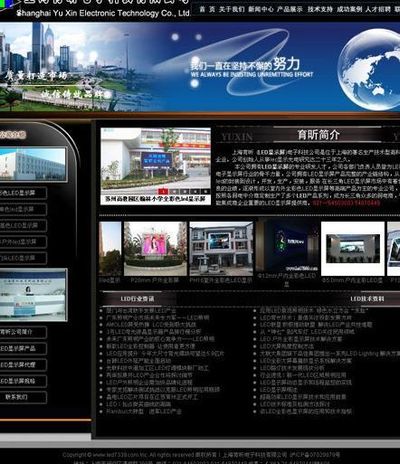Open 技术支持 navigation item
The height and width of the screenshot is (464, 400).
tap(320, 9)
